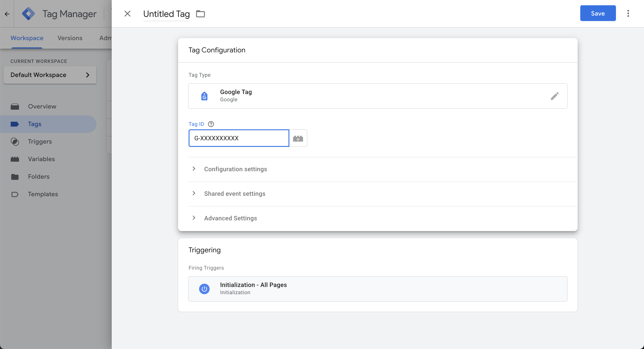Click the Advanced Settings label
Viewport: 644px width, 349px height.
pos(230,218)
